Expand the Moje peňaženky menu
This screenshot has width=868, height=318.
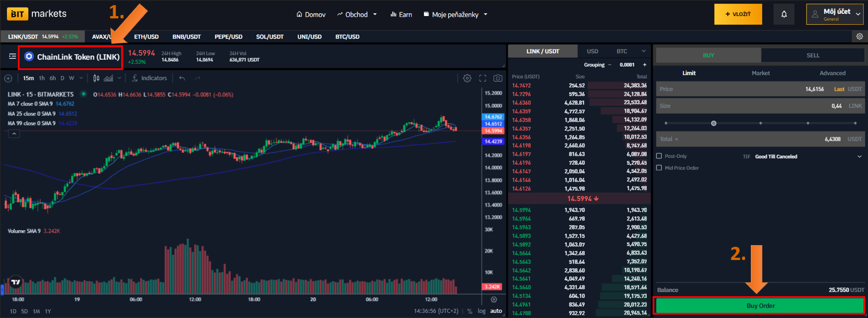[456, 14]
